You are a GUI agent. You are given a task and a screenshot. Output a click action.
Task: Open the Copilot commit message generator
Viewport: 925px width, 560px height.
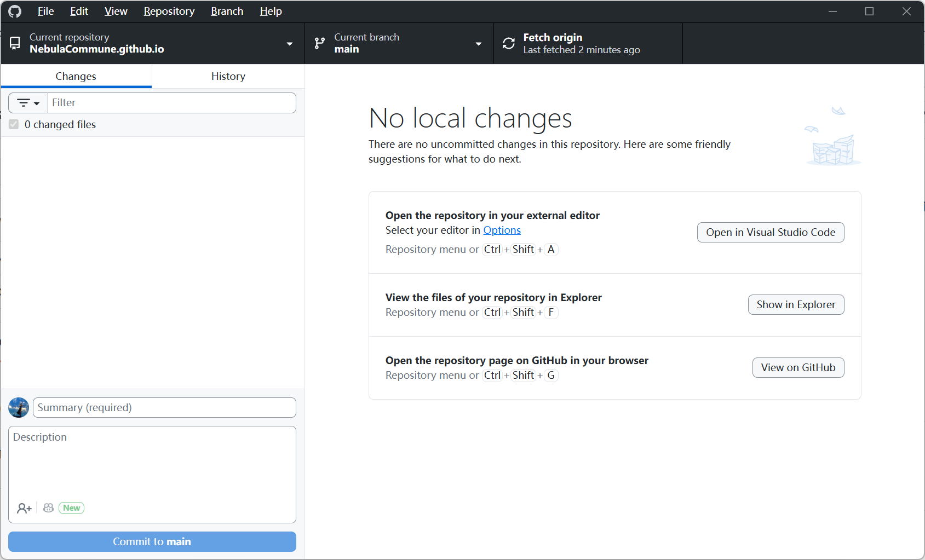[48, 507]
